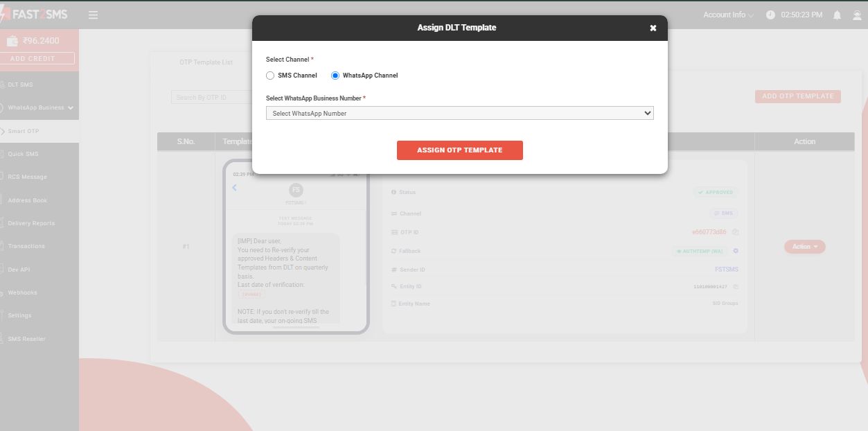Click the APPROVED status badge
Viewport: 868px width, 431px height.
(x=716, y=192)
